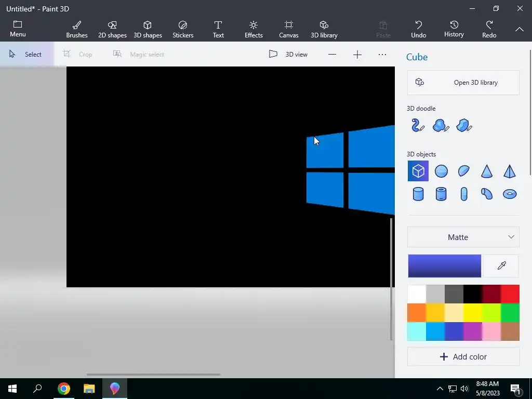Select the tube brush 3D doodle
The height and width of the screenshot is (399, 532).
point(418,125)
